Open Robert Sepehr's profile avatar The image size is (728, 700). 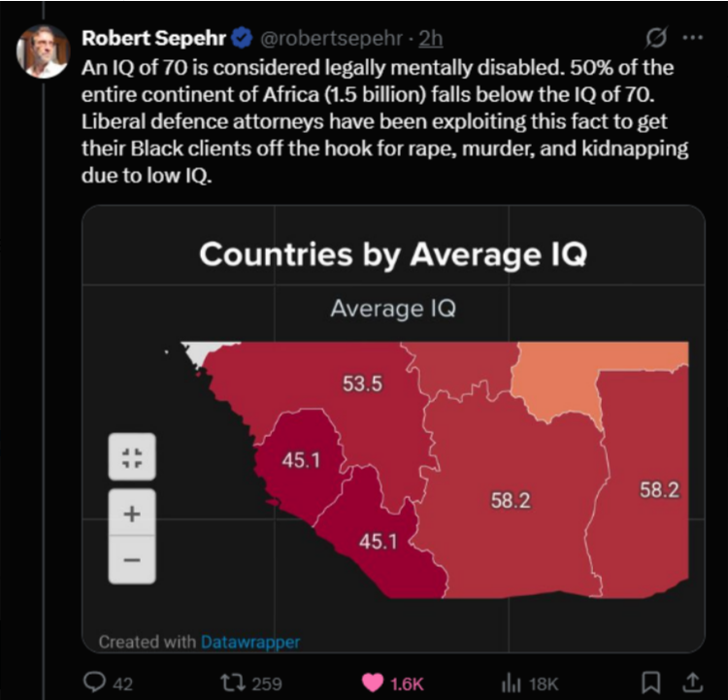tap(43, 50)
